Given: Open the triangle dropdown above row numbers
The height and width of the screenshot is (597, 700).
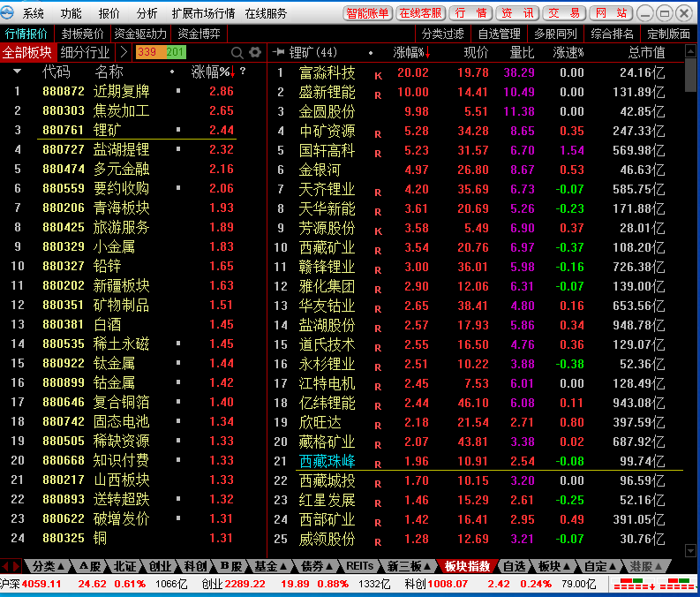Looking at the screenshot, I should click(17, 71).
